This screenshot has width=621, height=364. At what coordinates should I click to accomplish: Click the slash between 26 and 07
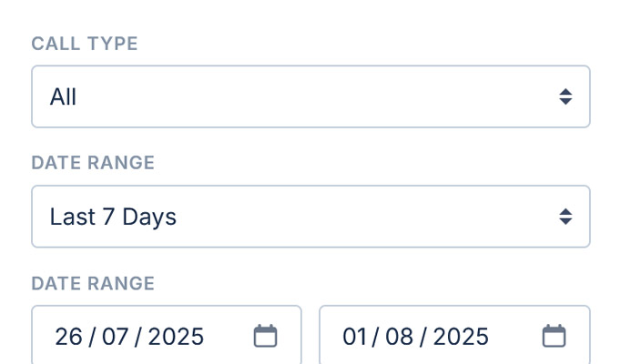(x=92, y=337)
